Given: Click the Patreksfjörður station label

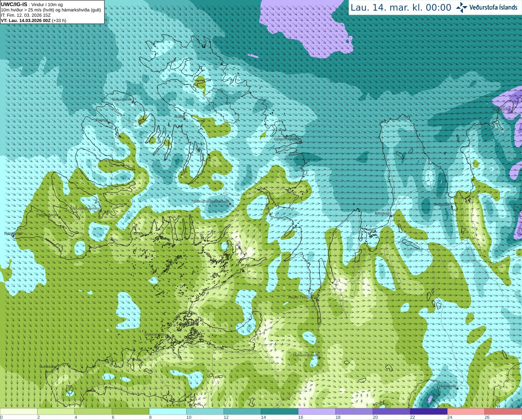Looking at the screenshot, I should 47,215.
